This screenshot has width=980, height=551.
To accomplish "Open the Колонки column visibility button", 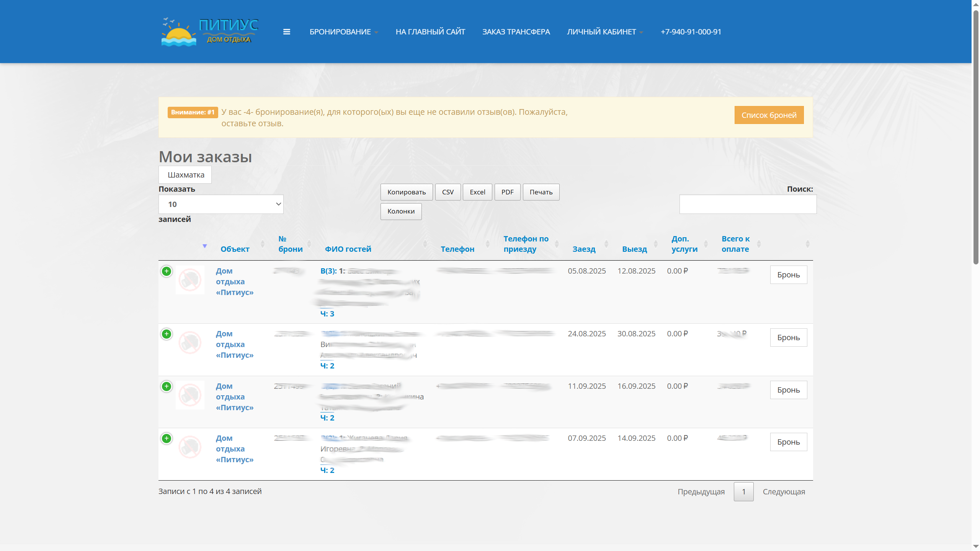I will click(401, 211).
